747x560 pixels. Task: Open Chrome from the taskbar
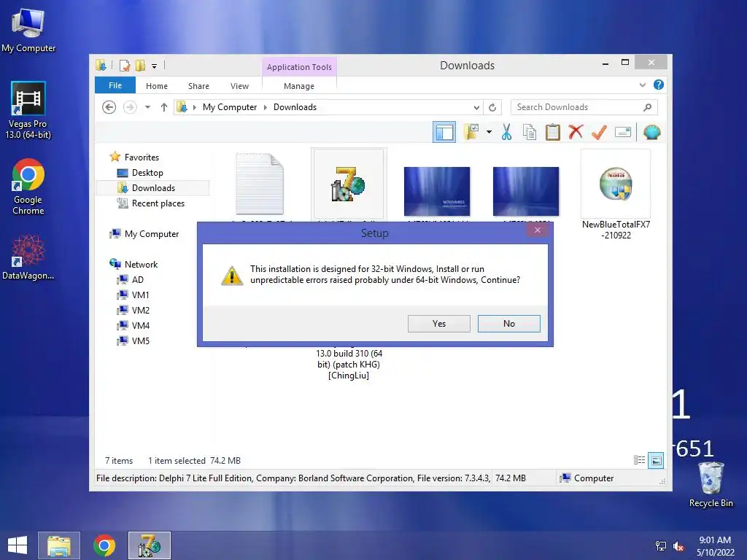pyautogui.click(x=104, y=545)
